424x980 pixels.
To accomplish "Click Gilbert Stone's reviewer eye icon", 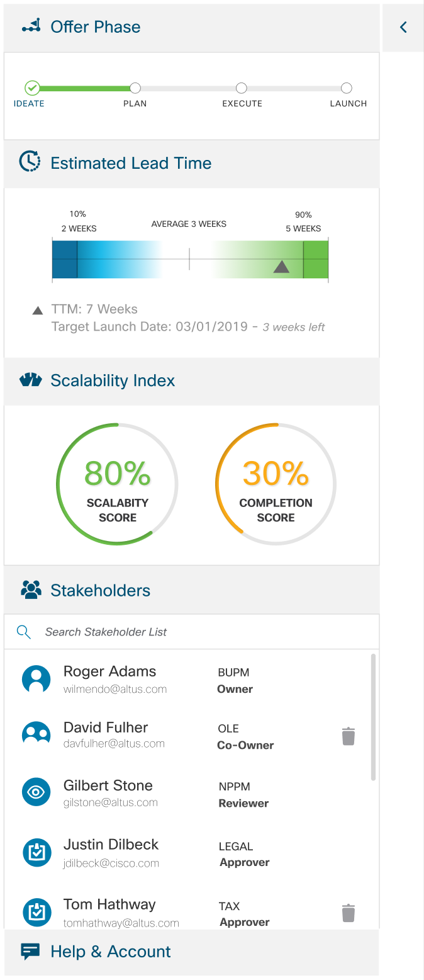I will [36, 792].
